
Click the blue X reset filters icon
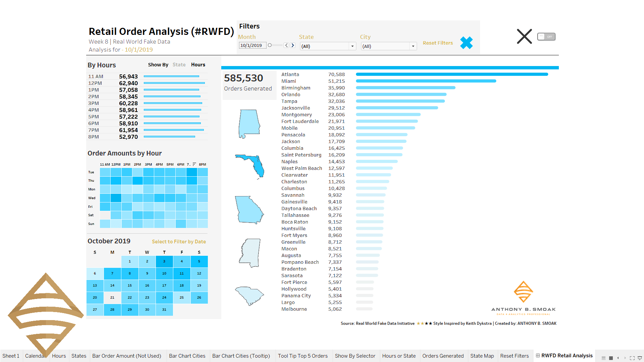click(x=466, y=43)
